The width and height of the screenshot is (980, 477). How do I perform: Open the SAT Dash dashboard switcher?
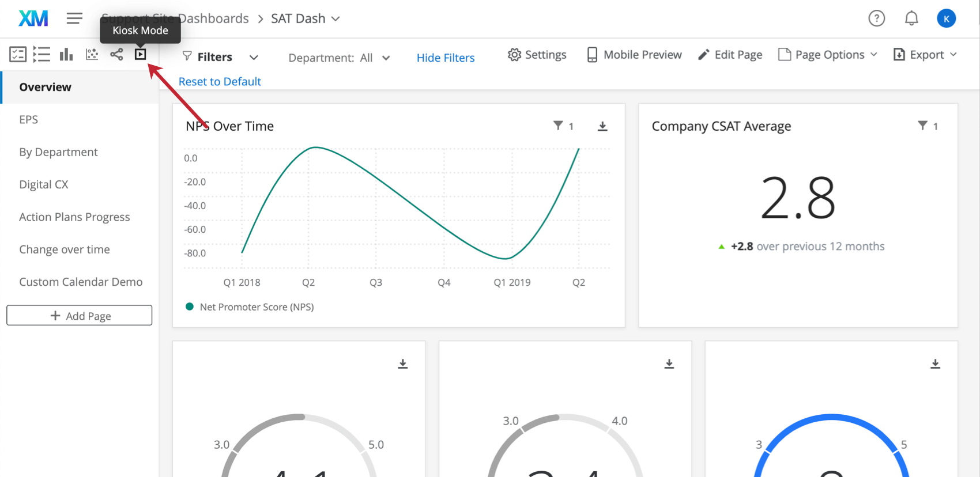click(306, 18)
